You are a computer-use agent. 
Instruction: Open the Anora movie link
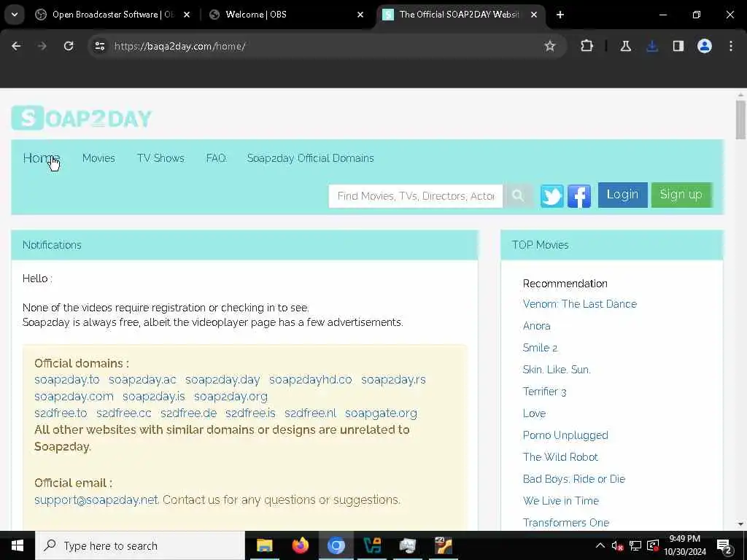point(536,326)
